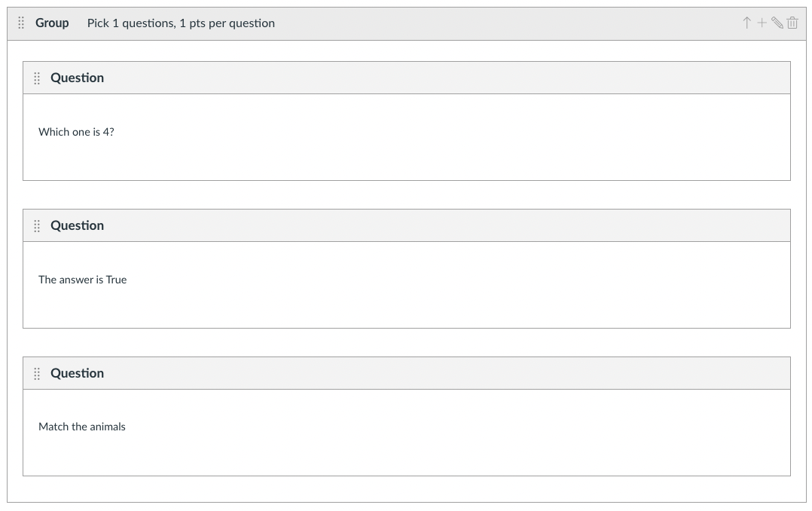
Task: Grab the Group drag handle icon
Action: (x=21, y=23)
